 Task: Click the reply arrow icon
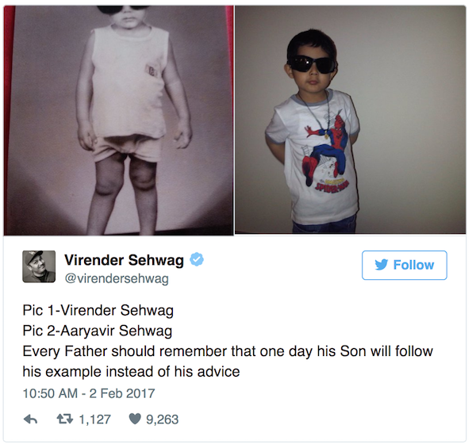[30, 419]
